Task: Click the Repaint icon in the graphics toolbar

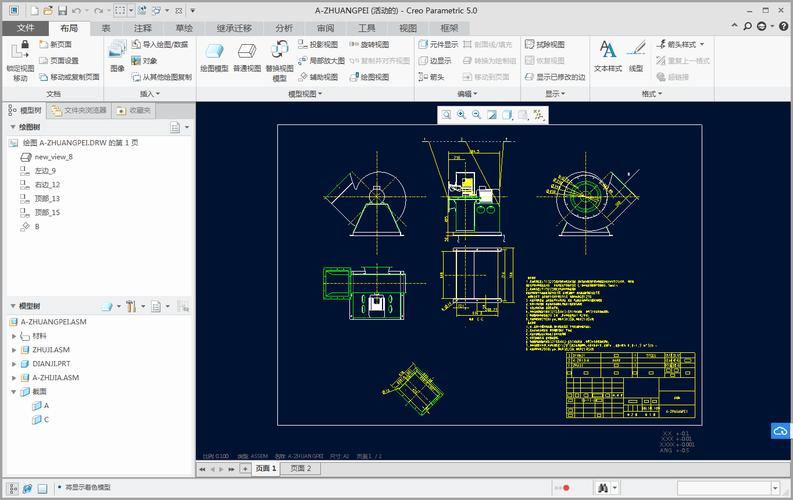Action: 492,115
